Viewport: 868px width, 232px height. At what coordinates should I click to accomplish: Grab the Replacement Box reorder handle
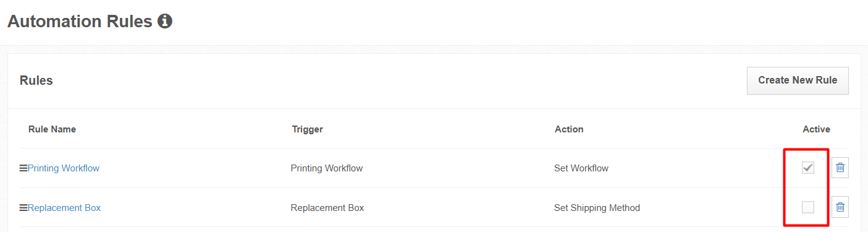pyautogui.click(x=23, y=208)
